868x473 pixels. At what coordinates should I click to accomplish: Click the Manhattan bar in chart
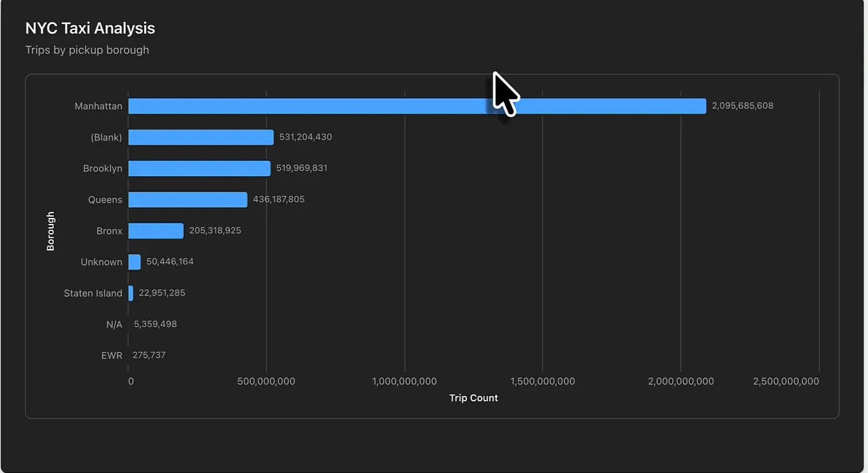point(417,106)
